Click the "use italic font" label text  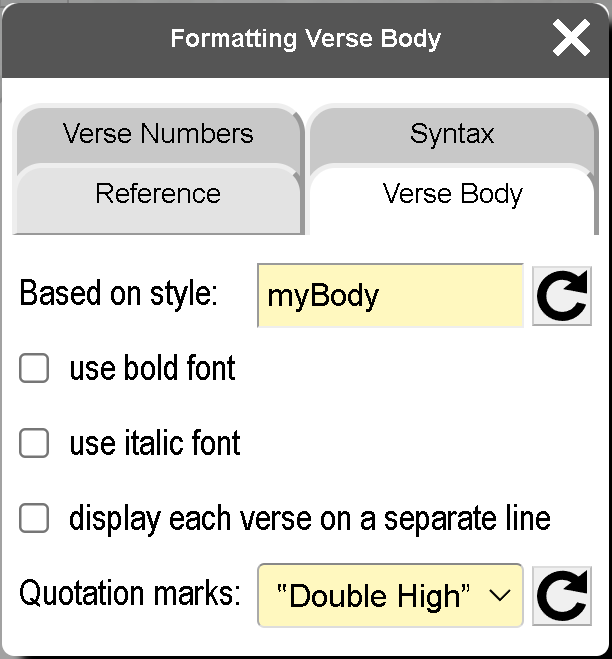coord(155,443)
